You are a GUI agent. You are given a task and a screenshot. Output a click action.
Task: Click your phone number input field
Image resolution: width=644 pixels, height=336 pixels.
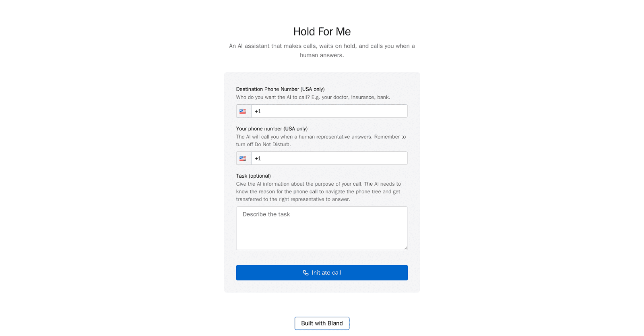click(329, 158)
